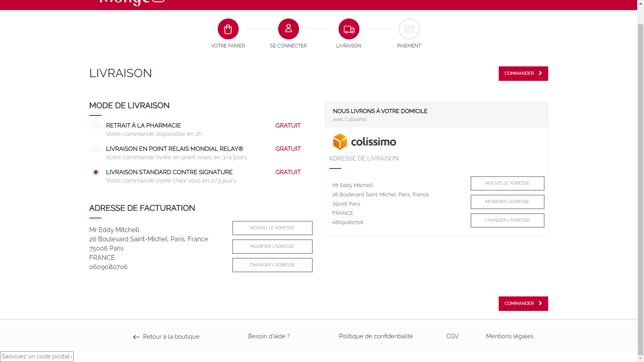Click the shopping bag Votre Panier icon
Screen dimensions: 644x362
click(x=228, y=29)
